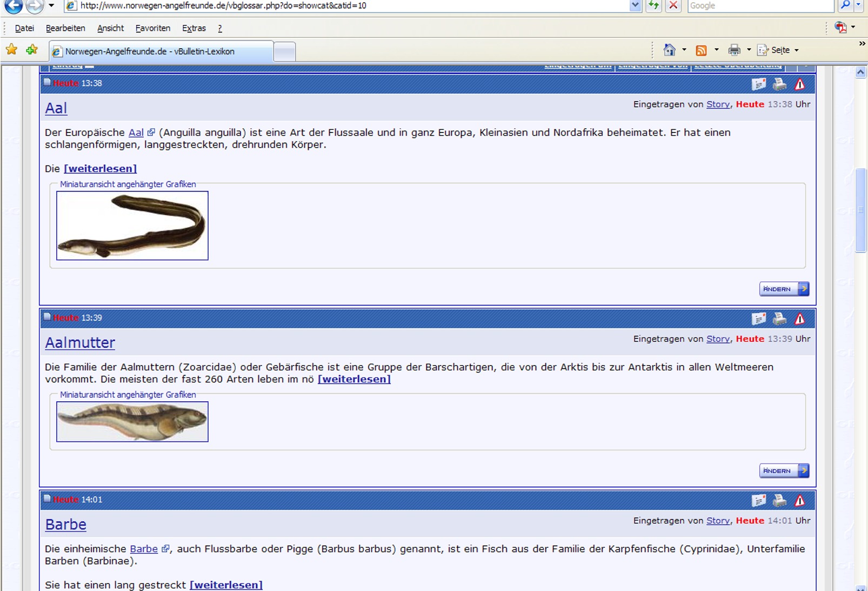The width and height of the screenshot is (868, 591).
Task: Click weiterlesen link in Aalmutter entry
Action: pos(354,379)
